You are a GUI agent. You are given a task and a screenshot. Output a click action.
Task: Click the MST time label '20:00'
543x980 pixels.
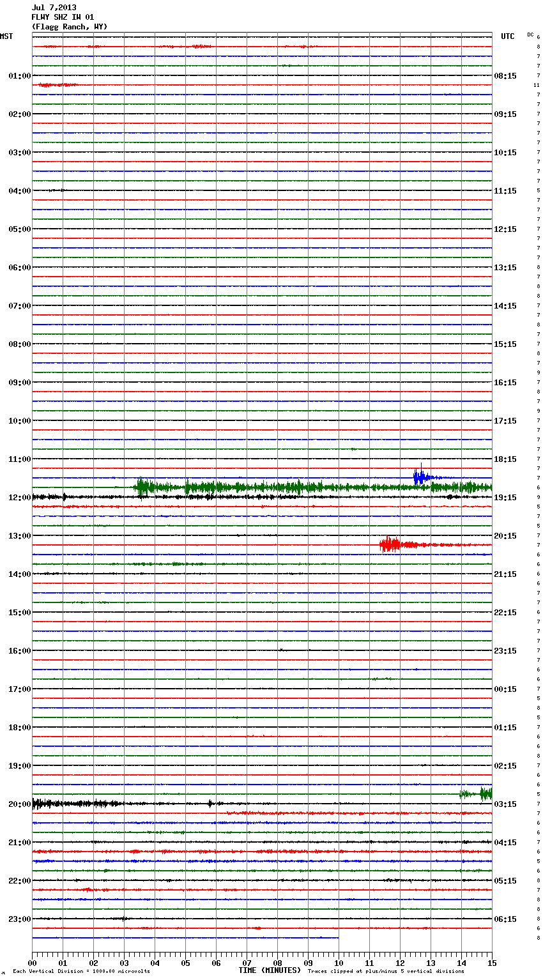(20, 804)
